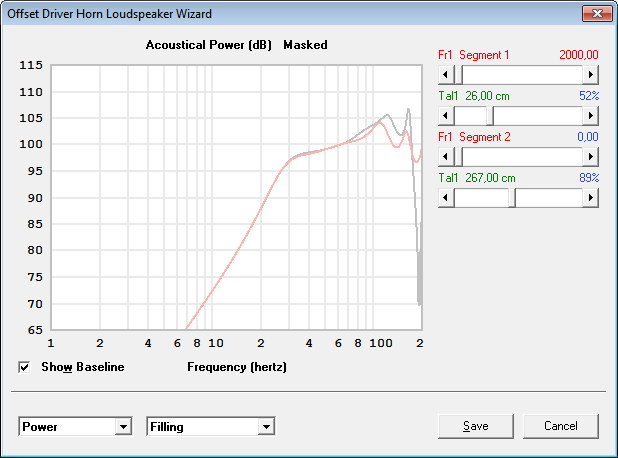Click the Acoustical Power (dB) chart title
The image size is (618, 458).
(x=208, y=45)
